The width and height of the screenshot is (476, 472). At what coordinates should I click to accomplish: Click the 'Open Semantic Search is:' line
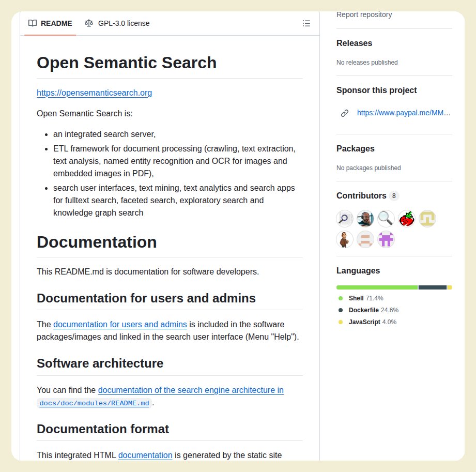pyautogui.click(x=85, y=114)
